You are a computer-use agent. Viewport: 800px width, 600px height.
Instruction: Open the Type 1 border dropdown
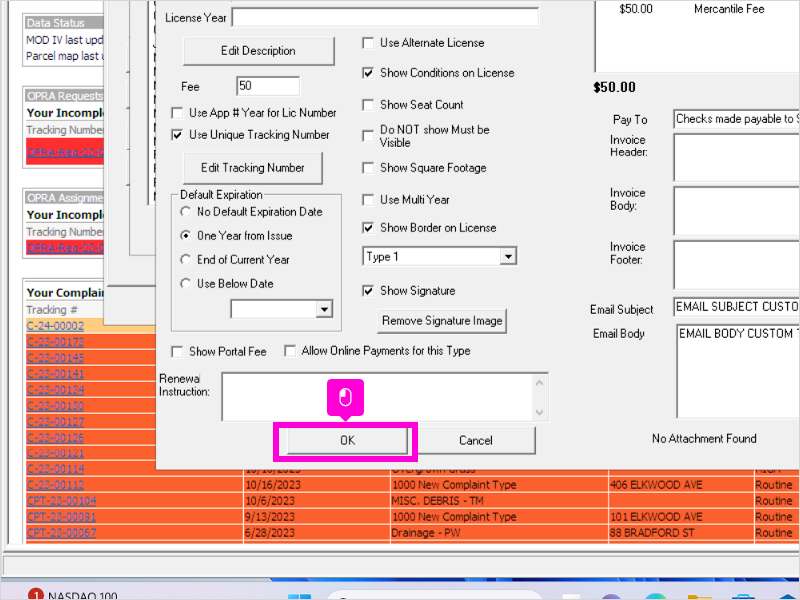508,257
